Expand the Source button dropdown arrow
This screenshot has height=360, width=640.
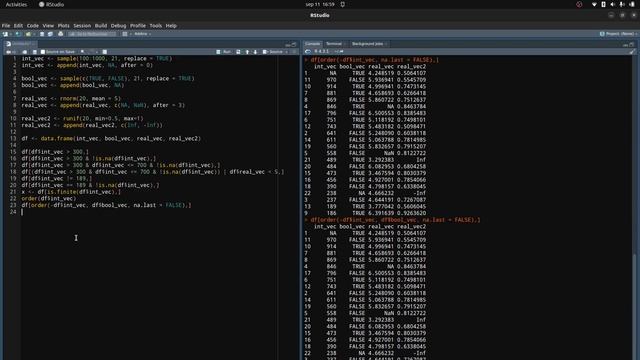tap(287, 52)
